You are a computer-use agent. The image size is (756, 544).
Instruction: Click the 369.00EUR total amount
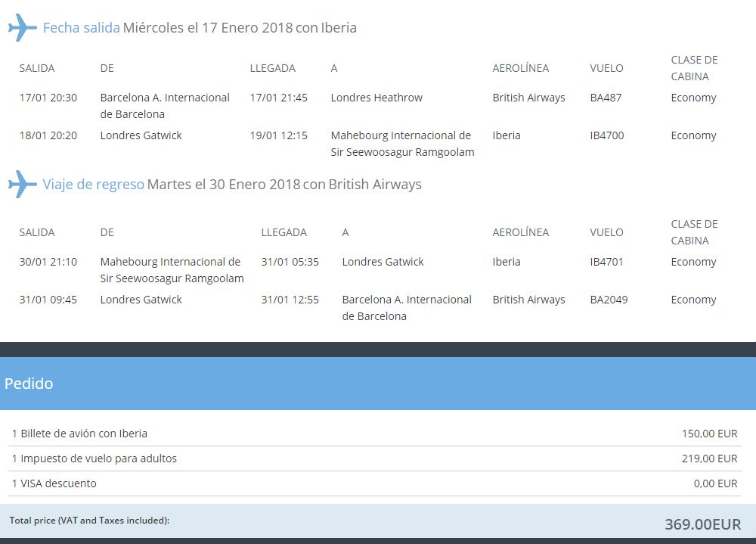(x=702, y=524)
